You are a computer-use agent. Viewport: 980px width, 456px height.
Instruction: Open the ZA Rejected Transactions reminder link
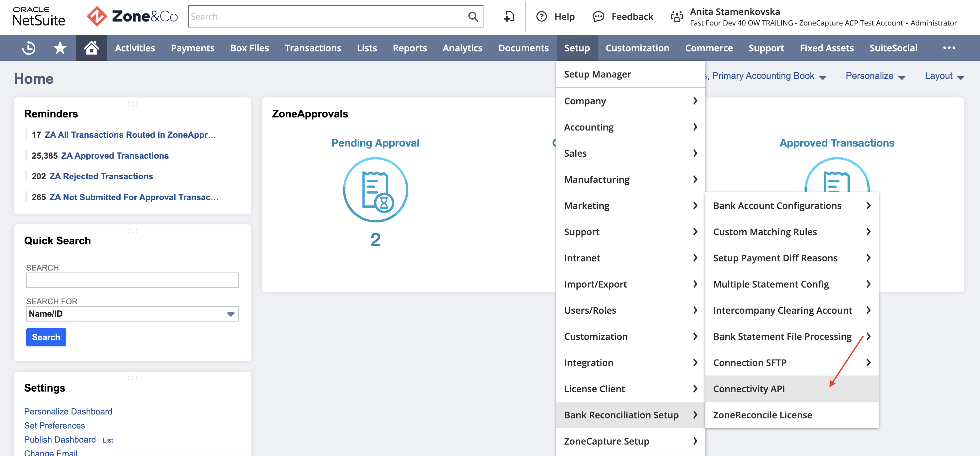click(102, 176)
